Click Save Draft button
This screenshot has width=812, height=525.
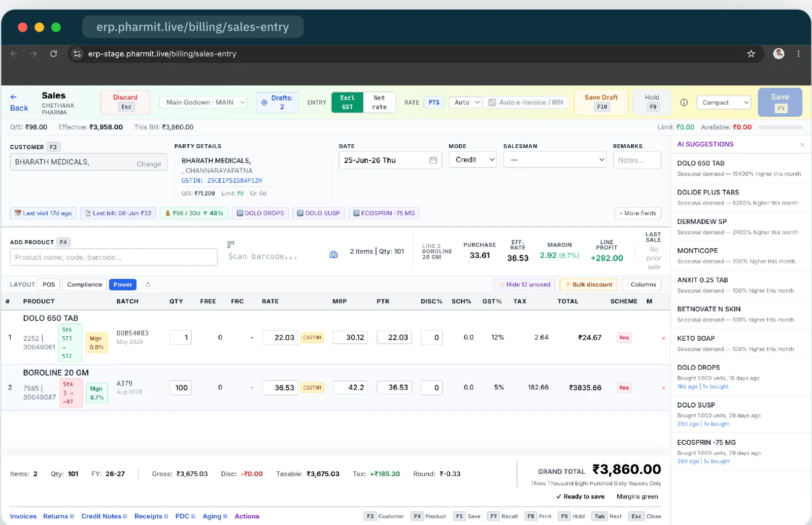pos(601,102)
